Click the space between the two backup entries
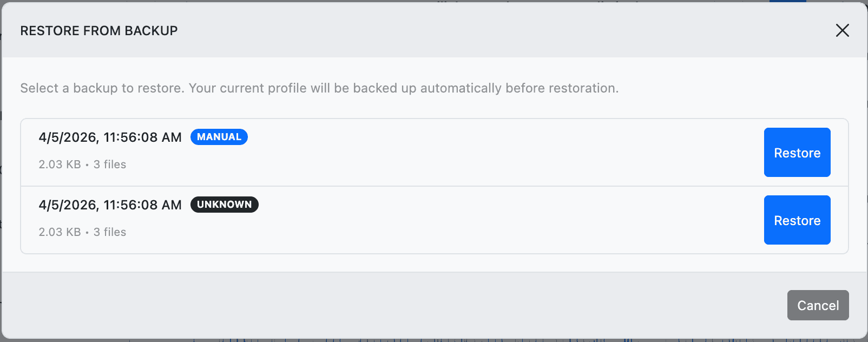Screen dimensions: 868x342 (433, 186)
